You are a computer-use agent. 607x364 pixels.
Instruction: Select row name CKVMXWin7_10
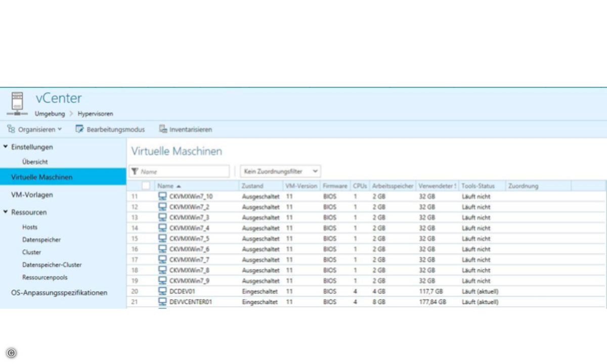191,196
